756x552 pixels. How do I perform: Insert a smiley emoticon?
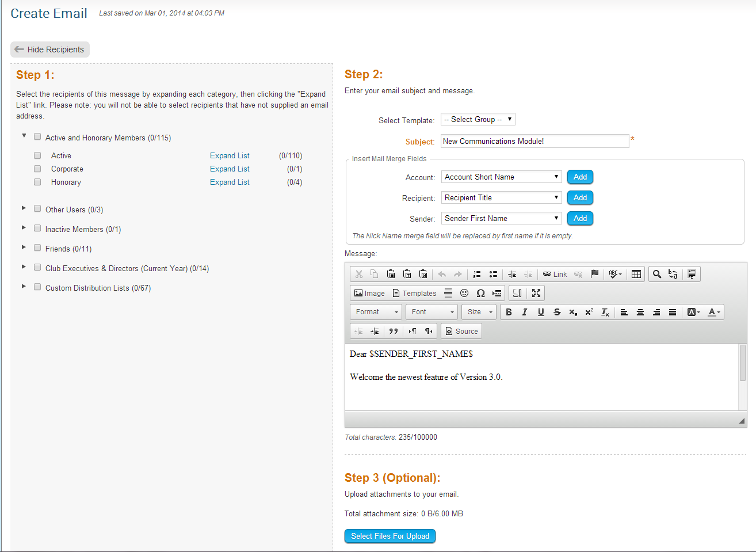tap(464, 293)
